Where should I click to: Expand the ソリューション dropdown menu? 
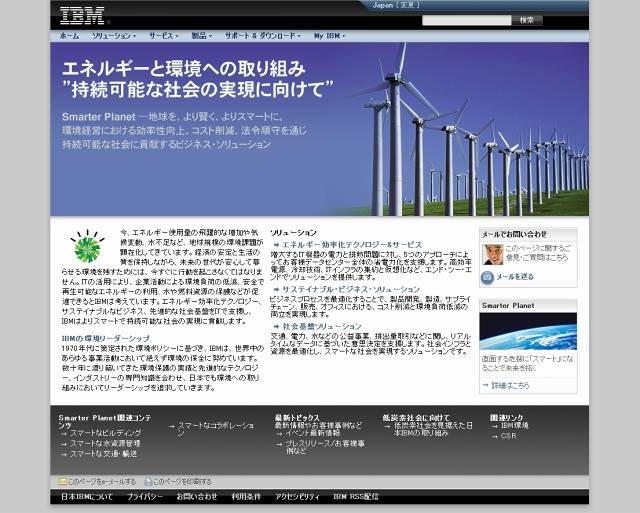(x=114, y=36)
